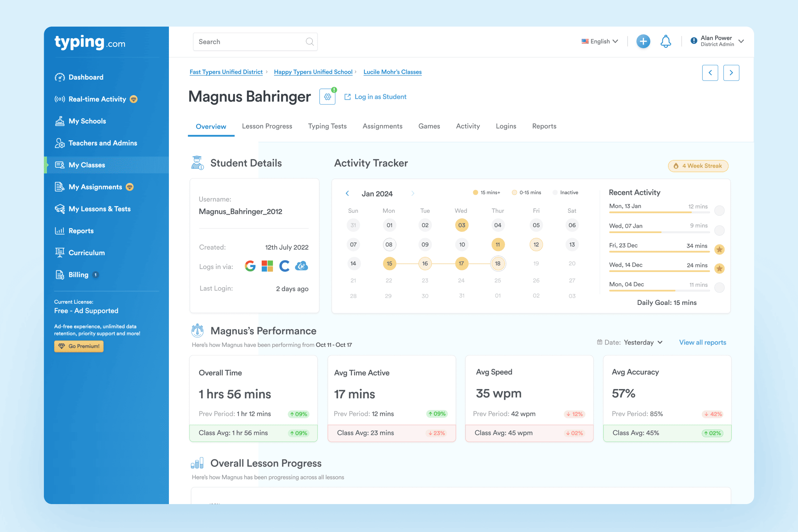Click the blue plus add button
798x532 pixels.
[x=643, y=41]
